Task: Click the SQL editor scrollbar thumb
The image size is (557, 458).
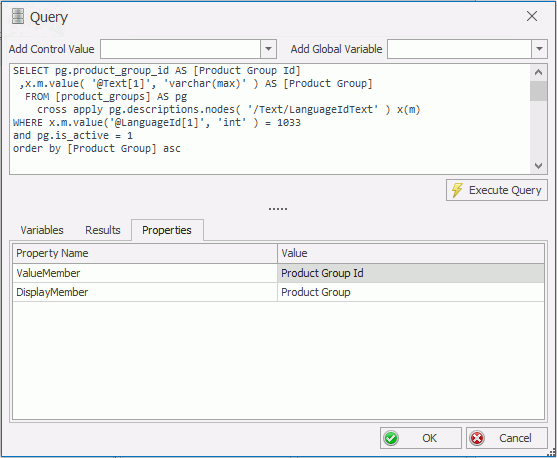Action: click(539, 91)
